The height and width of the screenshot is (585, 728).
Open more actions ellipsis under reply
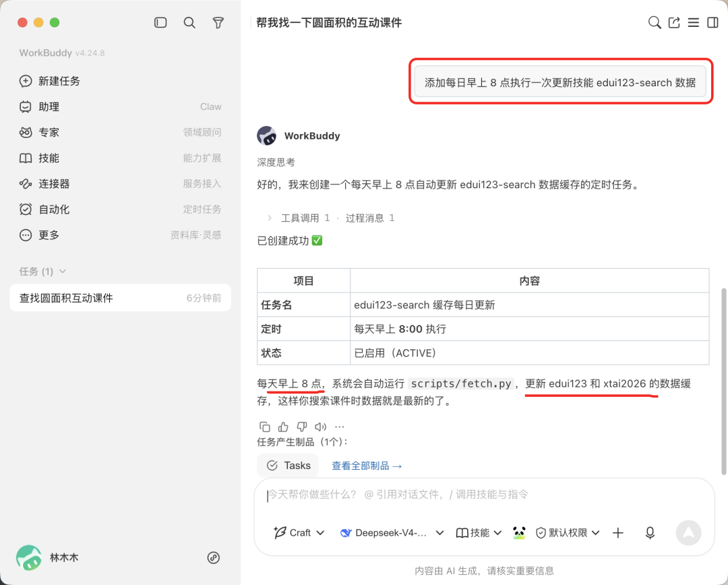[339, 427]
